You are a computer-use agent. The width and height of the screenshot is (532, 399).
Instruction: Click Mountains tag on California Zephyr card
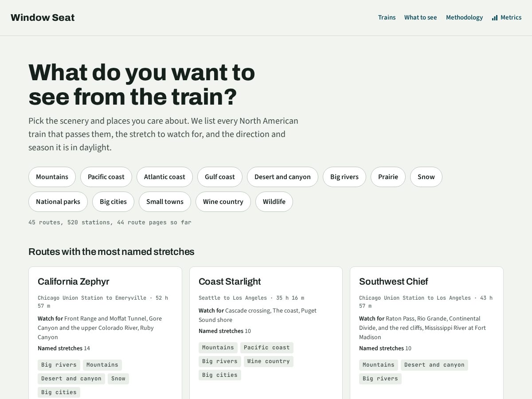pos(102,365)
